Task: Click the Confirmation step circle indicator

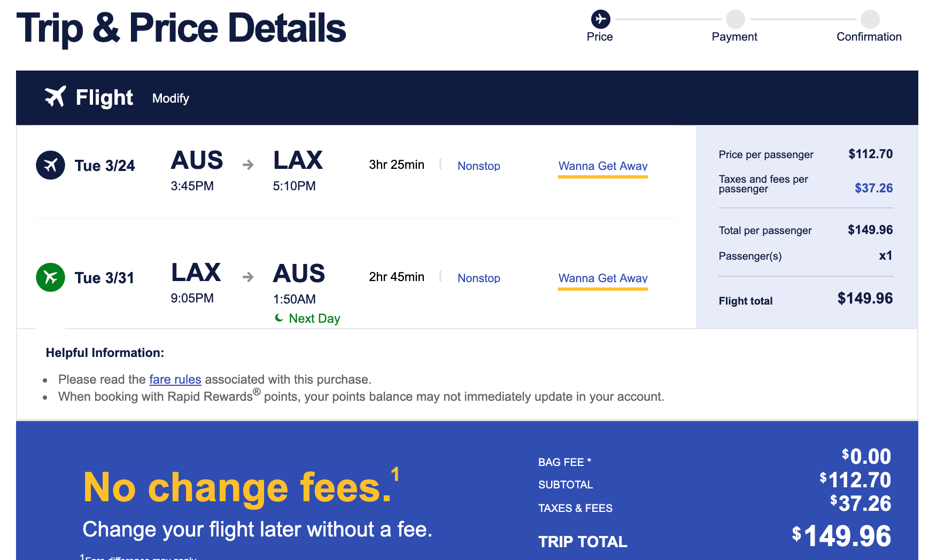Action: [870, 19]
